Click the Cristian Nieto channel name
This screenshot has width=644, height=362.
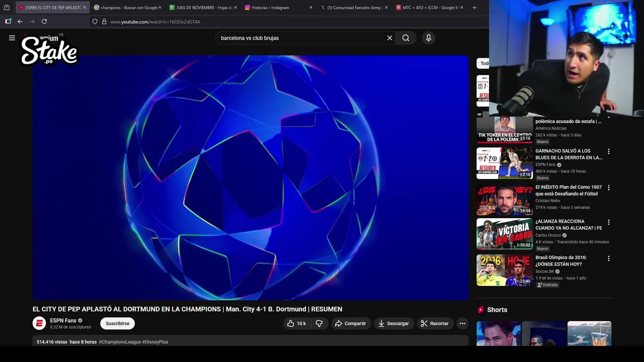[x=547, y=201]
